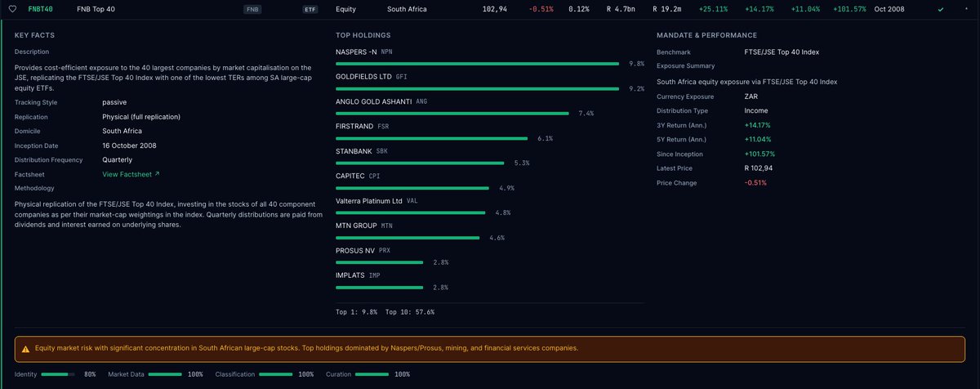Click the ZAR currency exposure value
The width and height of the screenshot is (980, 389).
click(x=751, y=96)
